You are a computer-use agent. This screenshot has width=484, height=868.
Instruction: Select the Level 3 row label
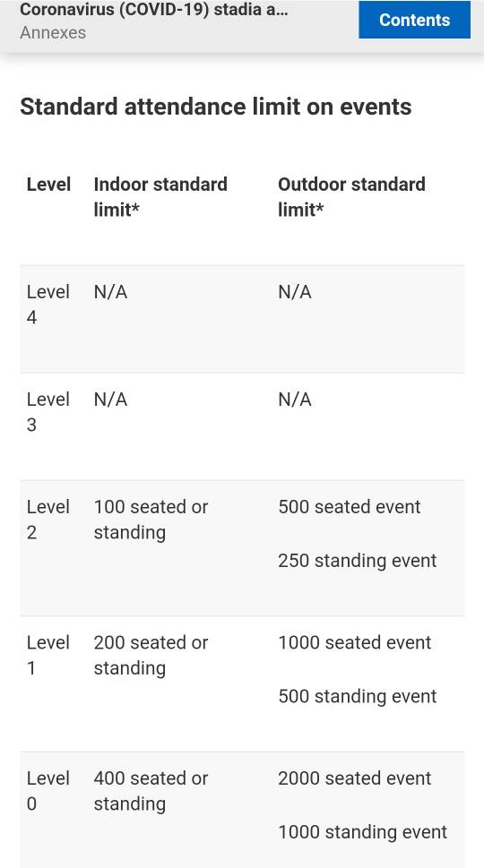(x=48, y=412)
